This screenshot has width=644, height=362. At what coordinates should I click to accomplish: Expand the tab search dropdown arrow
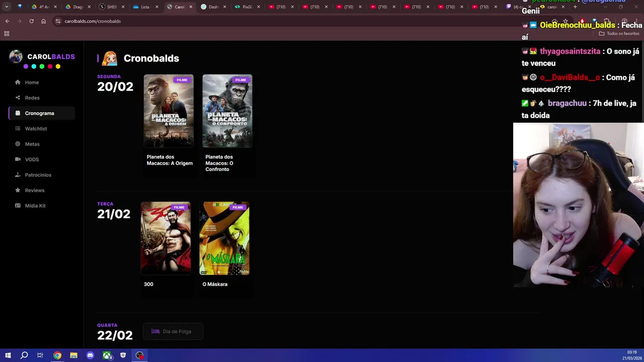click(x=7, y=7)
